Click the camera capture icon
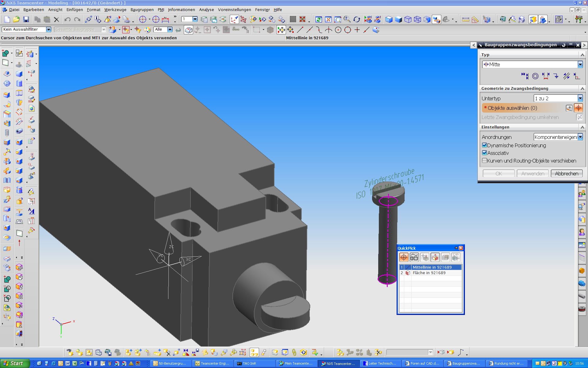 (503, 20)
